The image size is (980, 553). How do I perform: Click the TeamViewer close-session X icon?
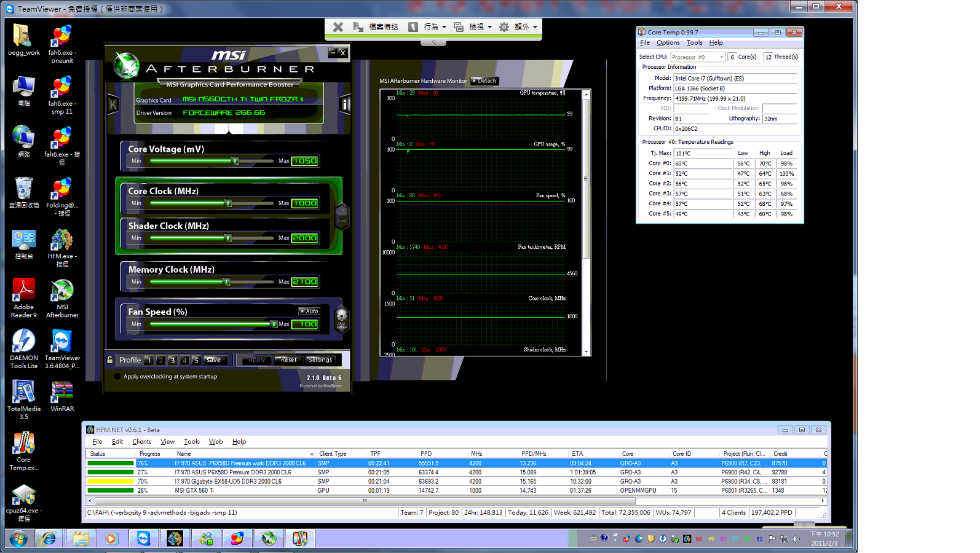pyautogui.click(x=338, y=27)
